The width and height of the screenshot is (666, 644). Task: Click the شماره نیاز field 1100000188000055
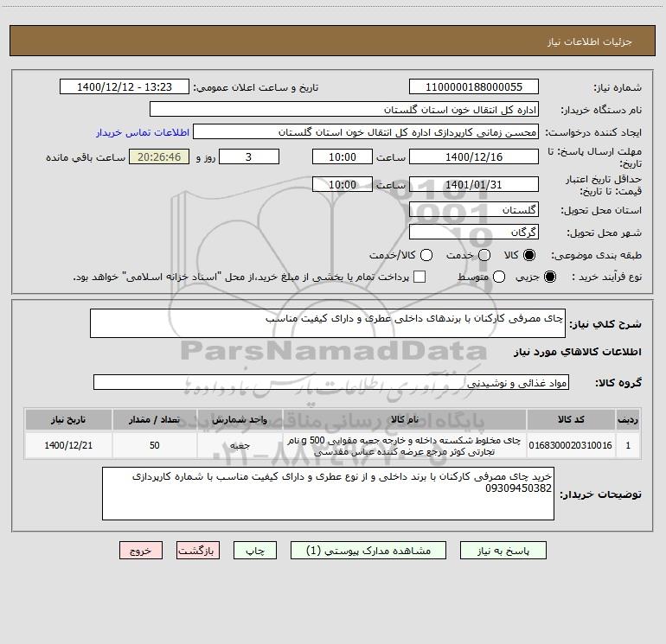click(x=474, y=87)
